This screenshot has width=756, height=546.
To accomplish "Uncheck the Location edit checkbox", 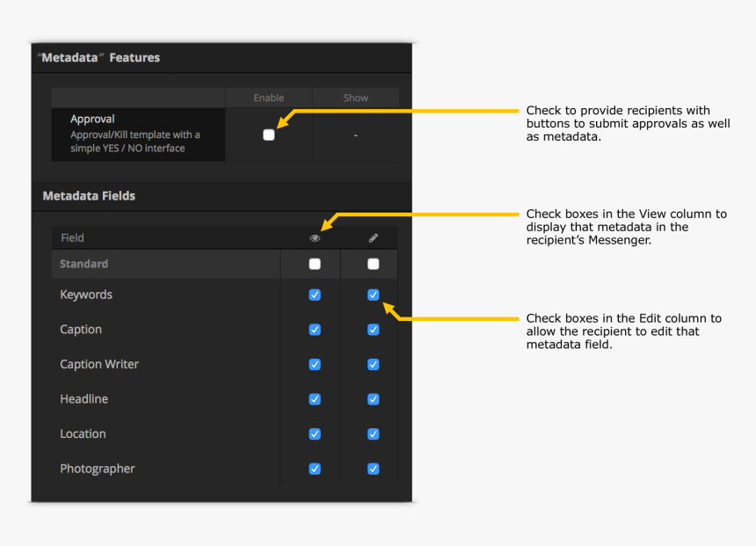I will (373, 433).
